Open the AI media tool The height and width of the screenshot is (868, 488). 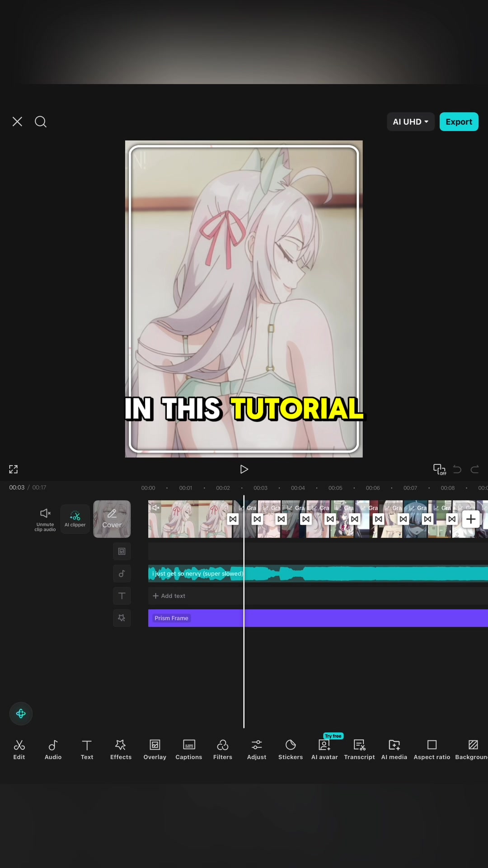pyautogui.click(x=394, y=750)
